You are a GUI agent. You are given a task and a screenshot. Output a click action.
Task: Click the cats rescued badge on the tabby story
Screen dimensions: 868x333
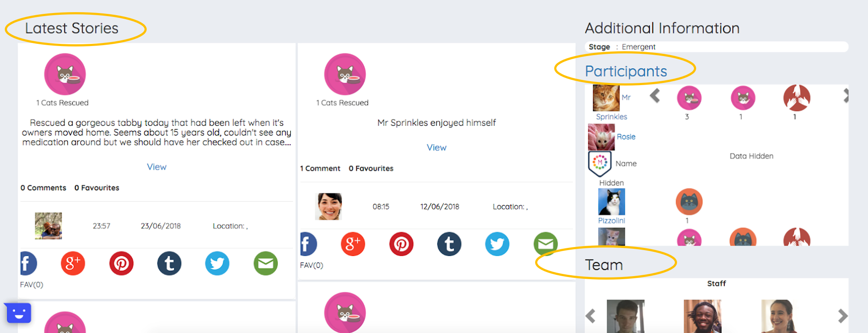tap(65, 74)
